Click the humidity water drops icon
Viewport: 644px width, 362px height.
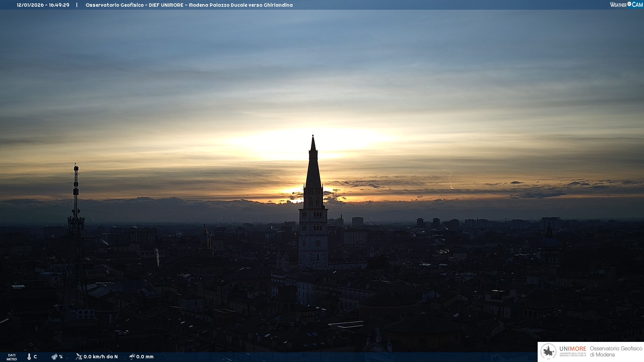54,357
